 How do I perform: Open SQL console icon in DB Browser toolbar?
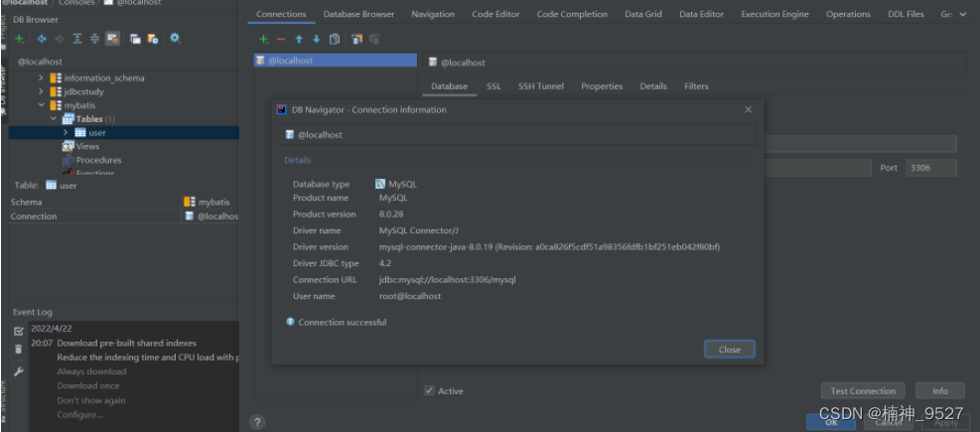pos(135,39)
